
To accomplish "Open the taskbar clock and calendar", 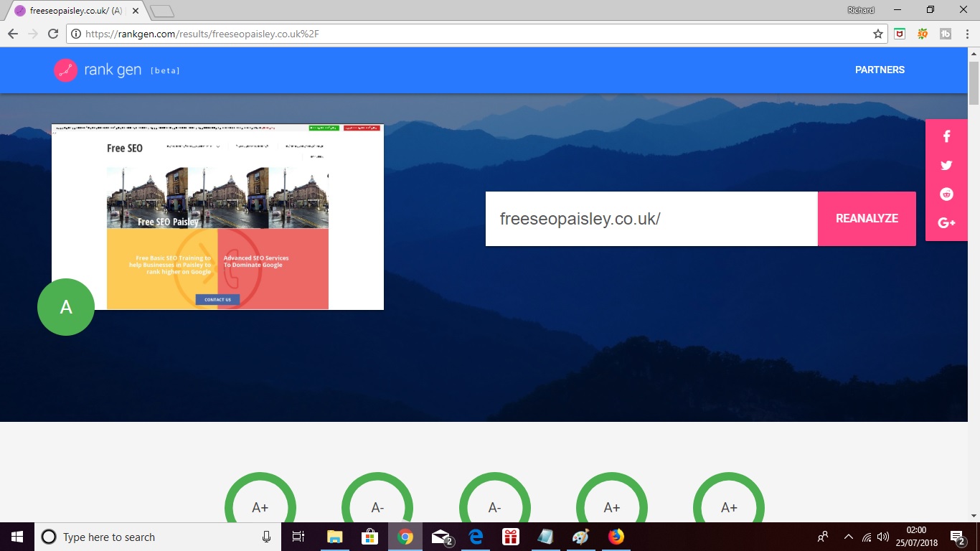I will [916, 537].
